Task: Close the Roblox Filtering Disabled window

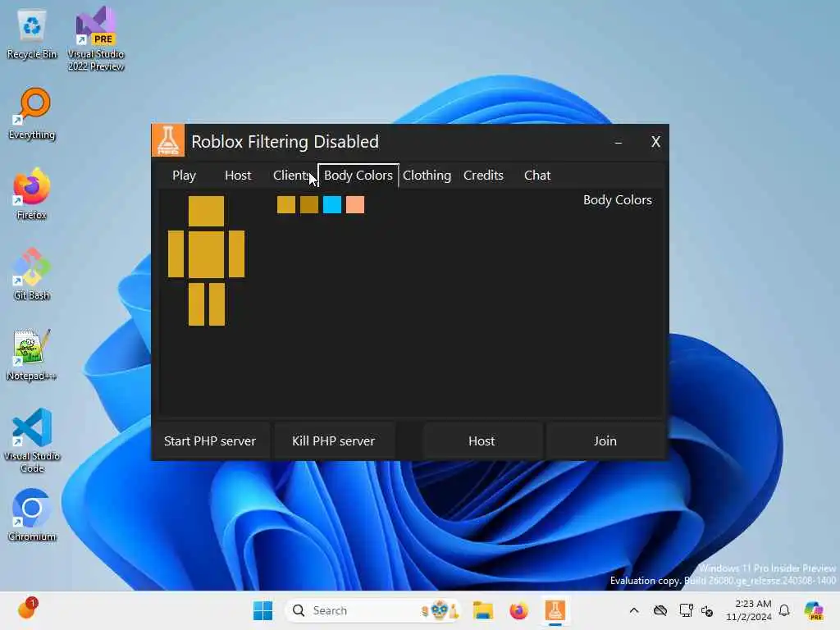Action: click(655, 142)
